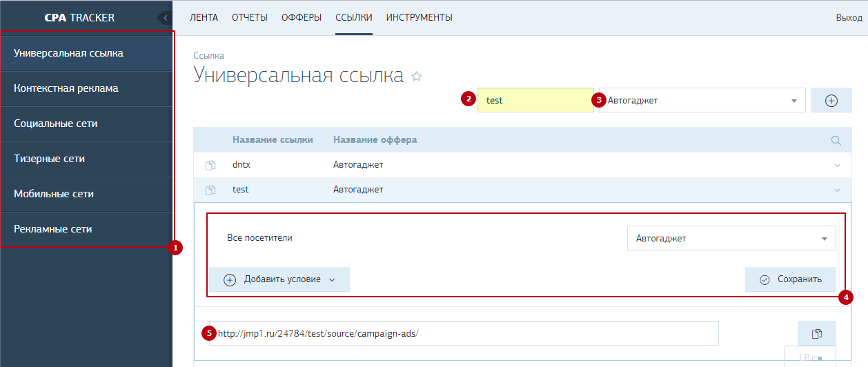Click the plus button to add link

coord(831,101)
